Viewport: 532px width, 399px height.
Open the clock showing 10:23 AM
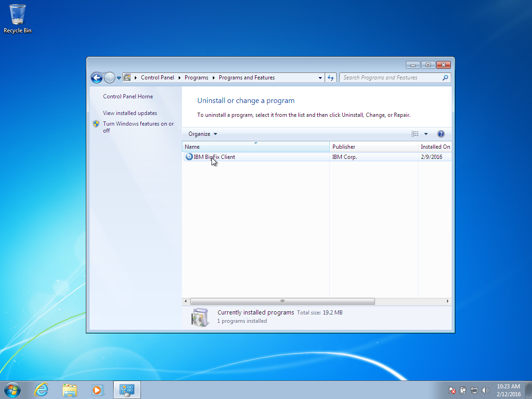(x=508, y=390)
